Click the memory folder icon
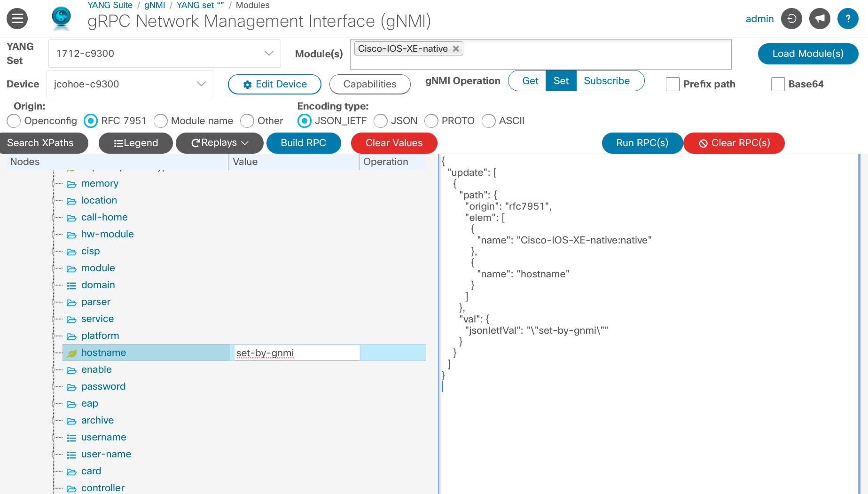This screenshot has height=494, width=868. (71, 184)
